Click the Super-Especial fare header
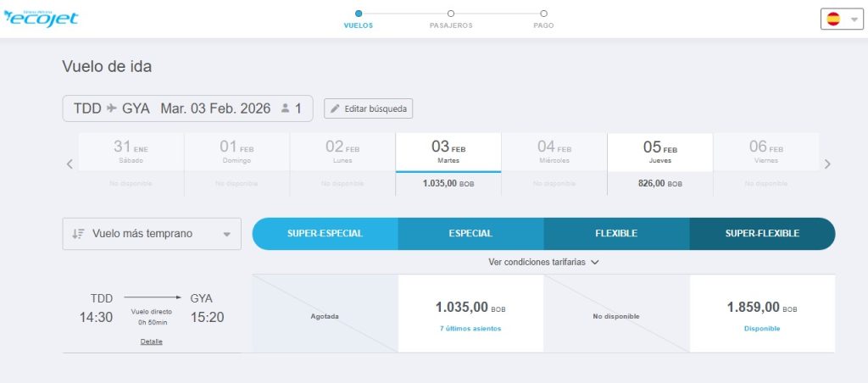The width and height of the screenshot is (868, 383). pyautogui.click(x=325, y=234)
